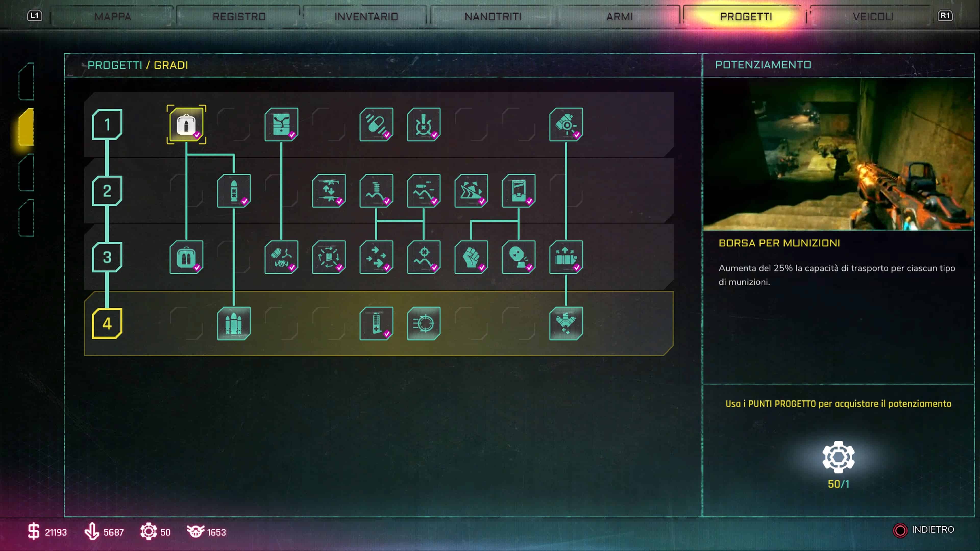
Task: Click the triple rockets upgrade icon
Action: click(234, 324)
